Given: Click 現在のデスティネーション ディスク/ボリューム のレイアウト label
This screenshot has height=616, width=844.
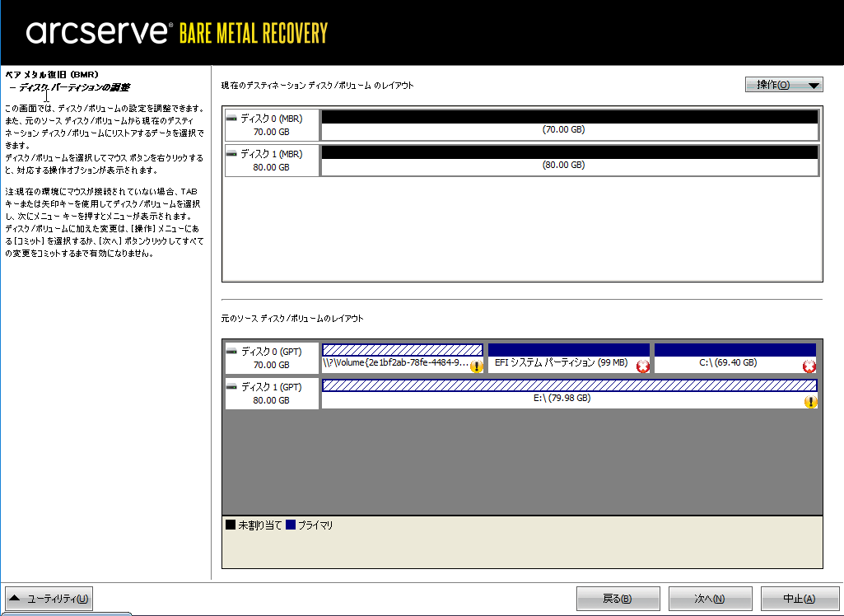Looking at the screenshot, I should (x=318, y=85).
